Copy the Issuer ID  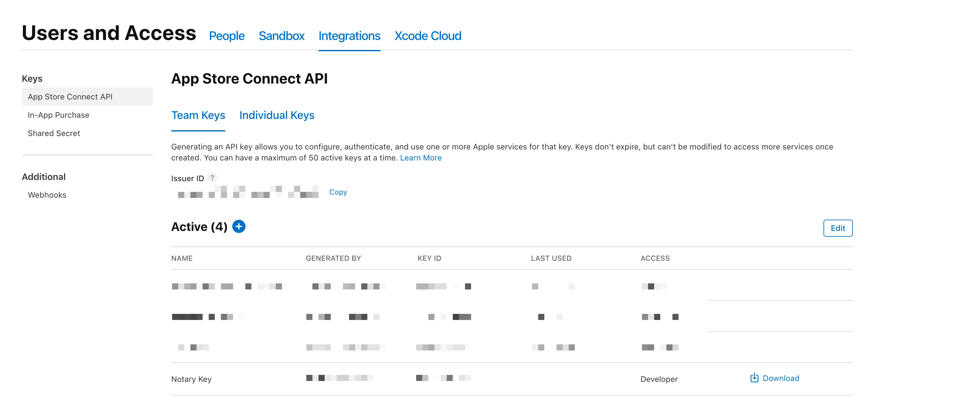pyautogui.click(x=338, y=192)
